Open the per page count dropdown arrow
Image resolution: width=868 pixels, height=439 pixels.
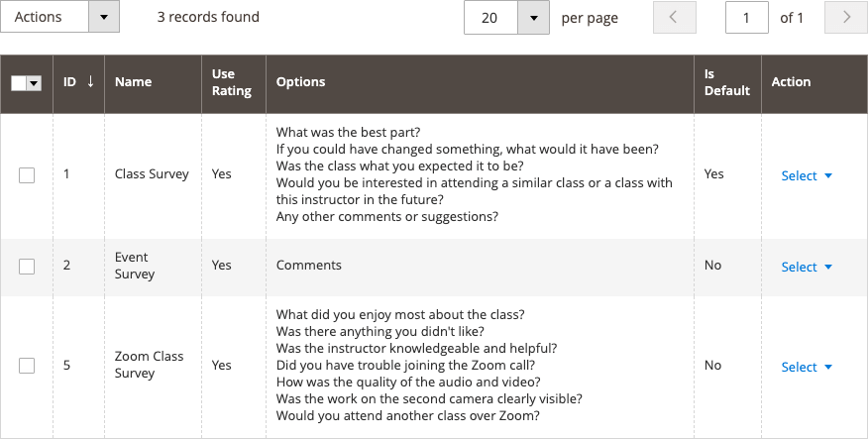point(534,18)
